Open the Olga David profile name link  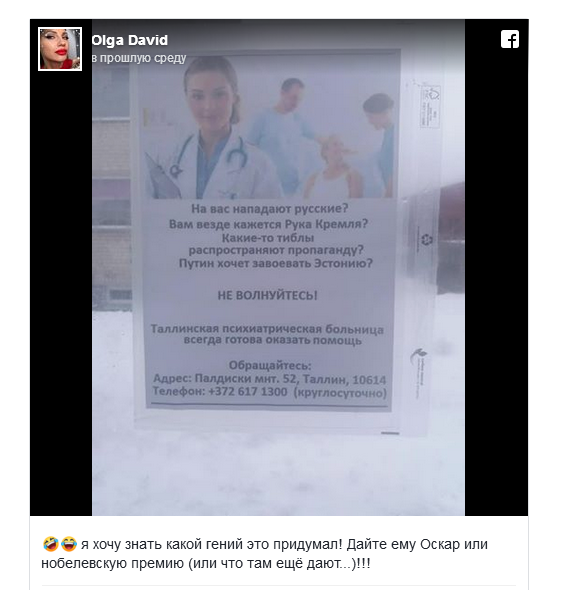pyautogui.click(x=129, y=40)
